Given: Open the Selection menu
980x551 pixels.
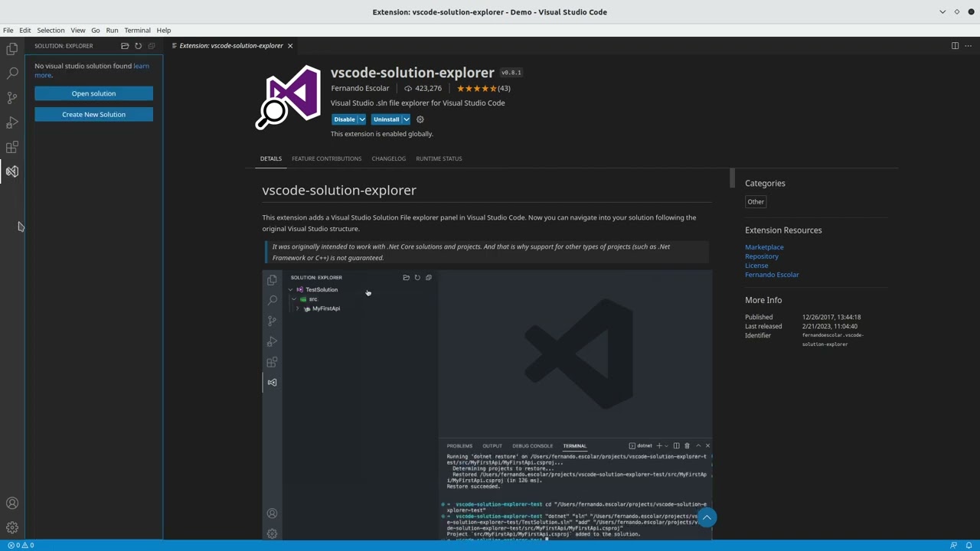Looking at the screenshot, I should pos(51,30).
